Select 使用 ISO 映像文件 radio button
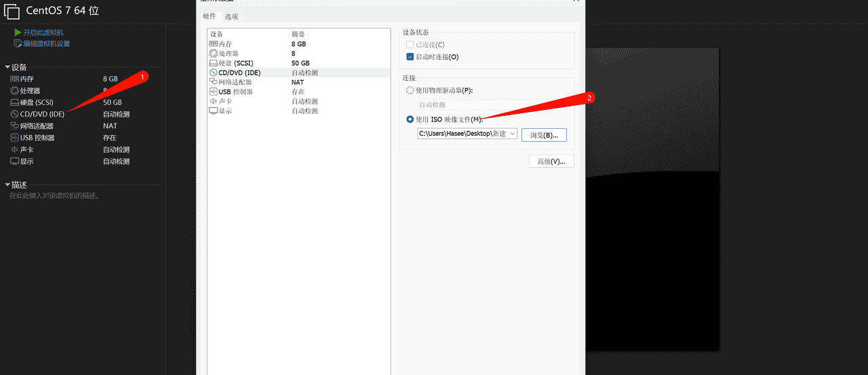Image resolution: width=868 pixels, height=375 pixels. pyautogui.click(x=410, y=119)
